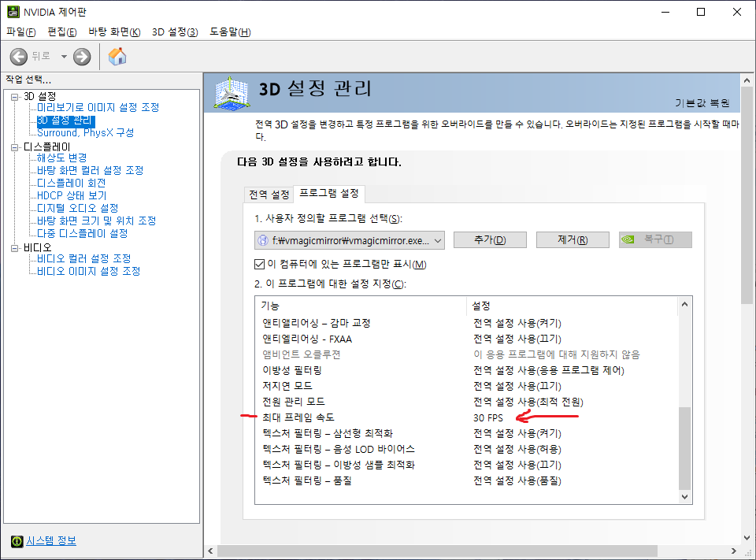Image resolution: width=756 pixels, height=560 pixels.
Task: Select 해상도 변경 tree item
Action: (x=61, y=158)
